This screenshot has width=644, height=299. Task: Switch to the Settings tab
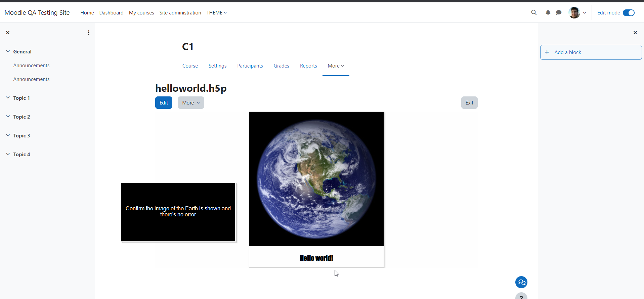[217, 66]
